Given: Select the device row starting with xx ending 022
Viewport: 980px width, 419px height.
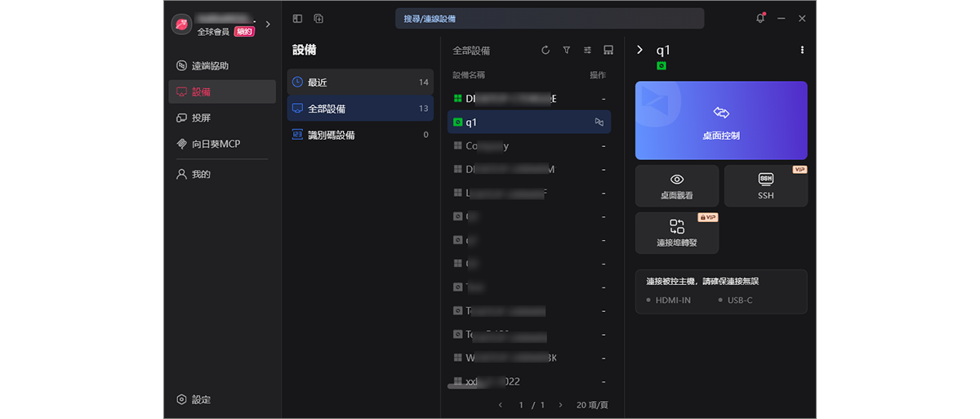Looking at the screenshot, I should tap(529, 381).
